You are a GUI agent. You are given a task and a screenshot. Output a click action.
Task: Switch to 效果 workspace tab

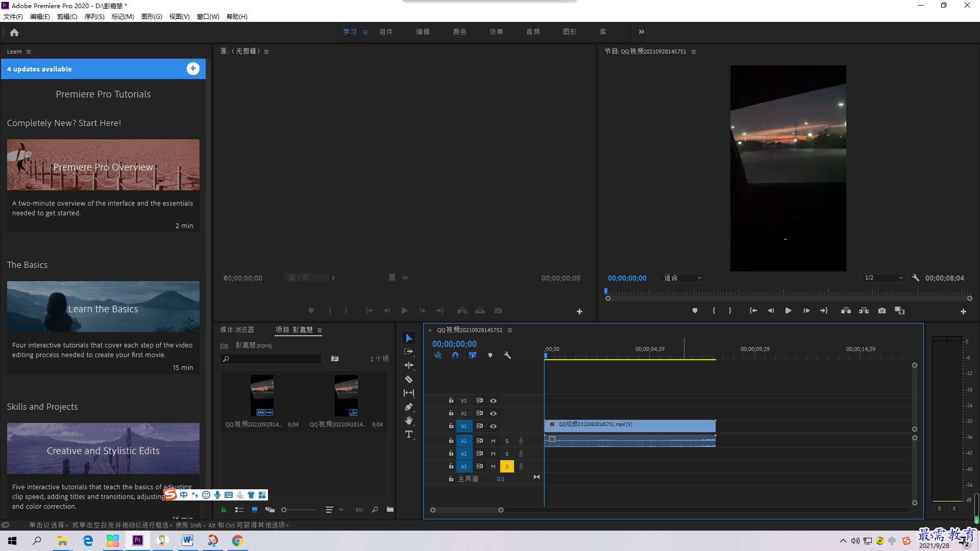[x=496, y=32]
